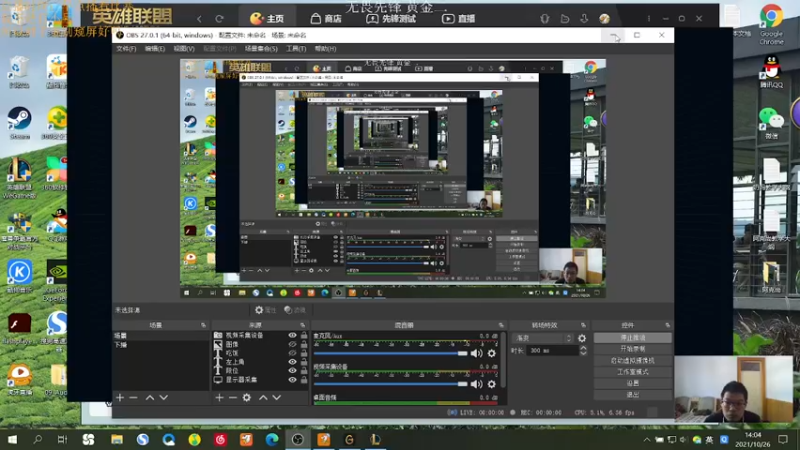The width and height of the screenshot is (800, 450).
Task: Pop out the 转场特效 dock panel
Action: [583, 325]
